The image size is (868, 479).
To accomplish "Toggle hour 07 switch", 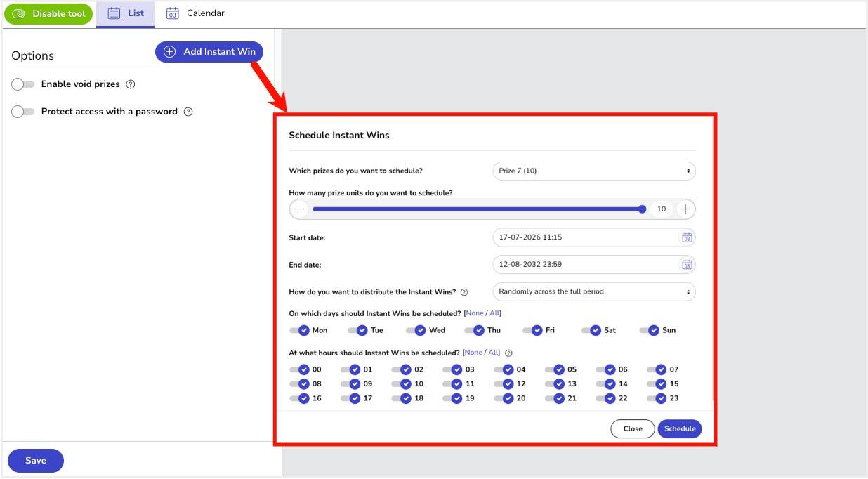I will [657, 369].
